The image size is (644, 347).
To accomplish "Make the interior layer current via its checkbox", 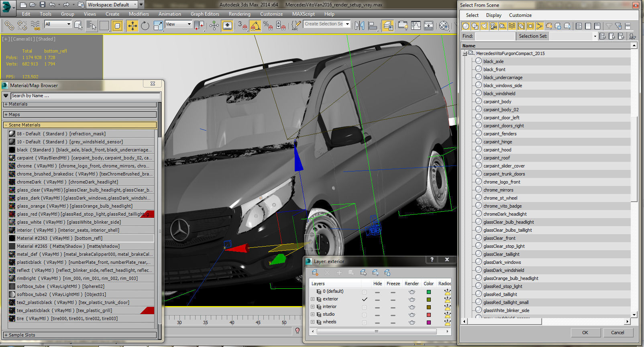I will pyautogui.click(x=364, y=307).
